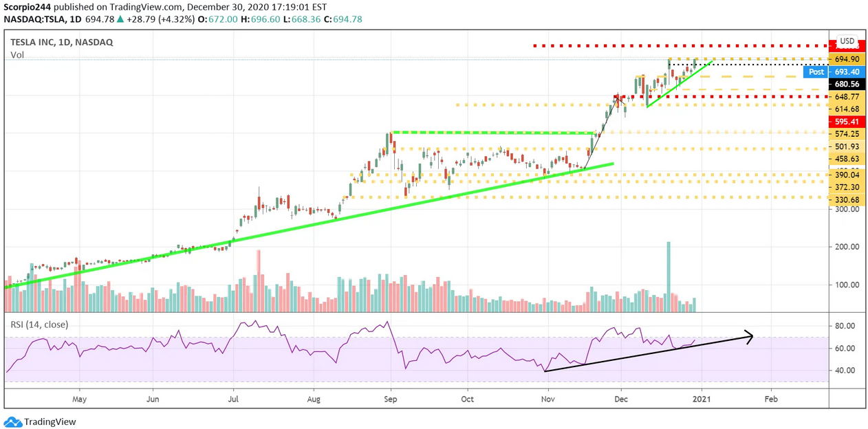Click the TradingView logo icon
This screenshot has height=429, width=868.
coord(13,421)
